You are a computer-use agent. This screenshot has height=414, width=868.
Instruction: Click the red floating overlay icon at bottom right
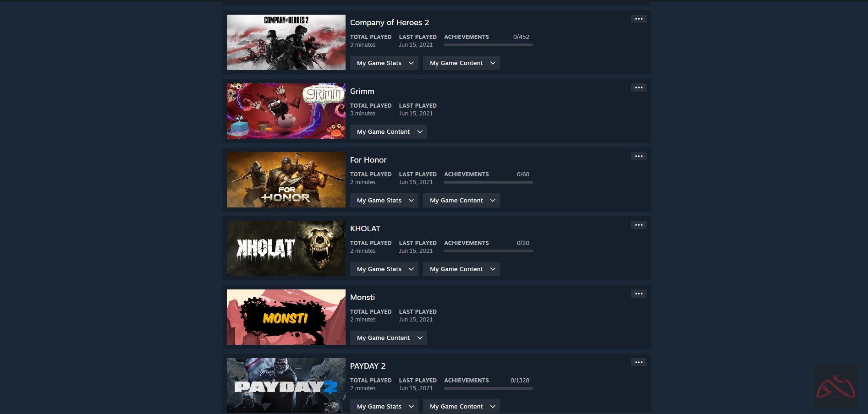[x=835, y=387]
